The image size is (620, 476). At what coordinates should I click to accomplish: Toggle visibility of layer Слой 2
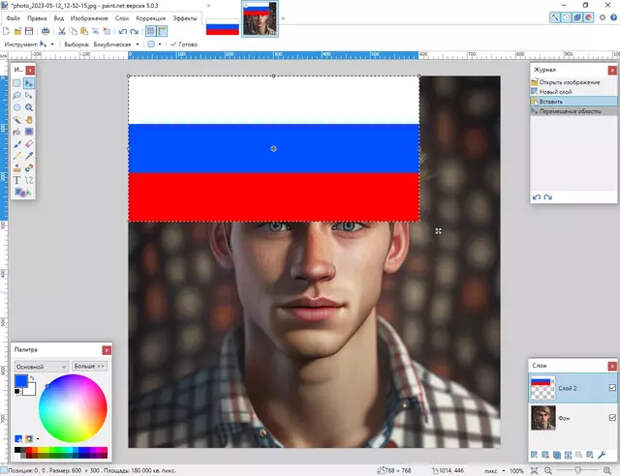point(612,388)
